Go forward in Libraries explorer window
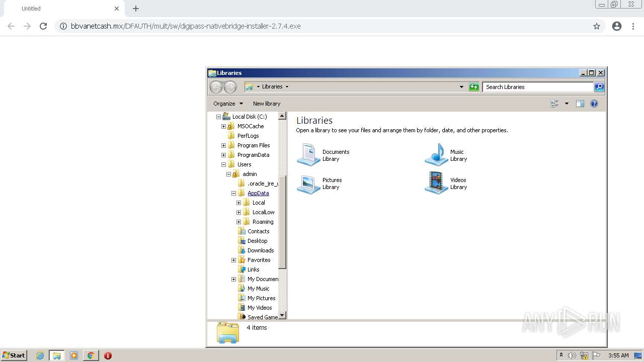The height and width of the screenshot is (362, 644). point(230,87)
